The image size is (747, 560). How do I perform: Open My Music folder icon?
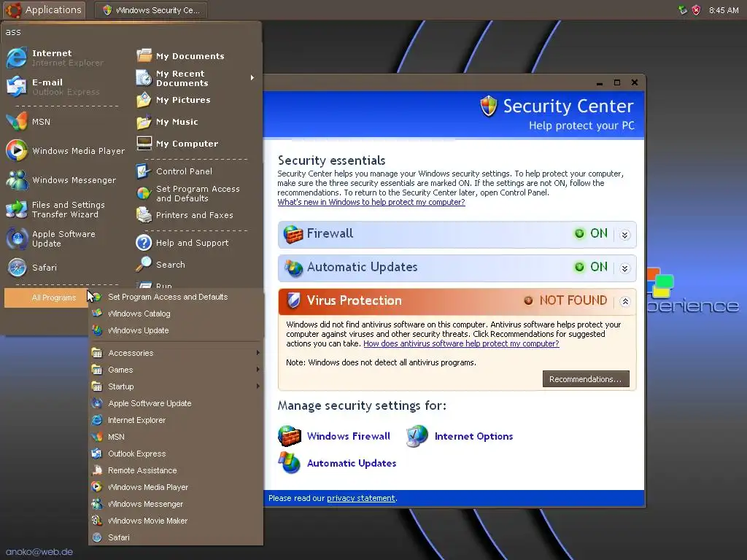click(x=144, y=122)
